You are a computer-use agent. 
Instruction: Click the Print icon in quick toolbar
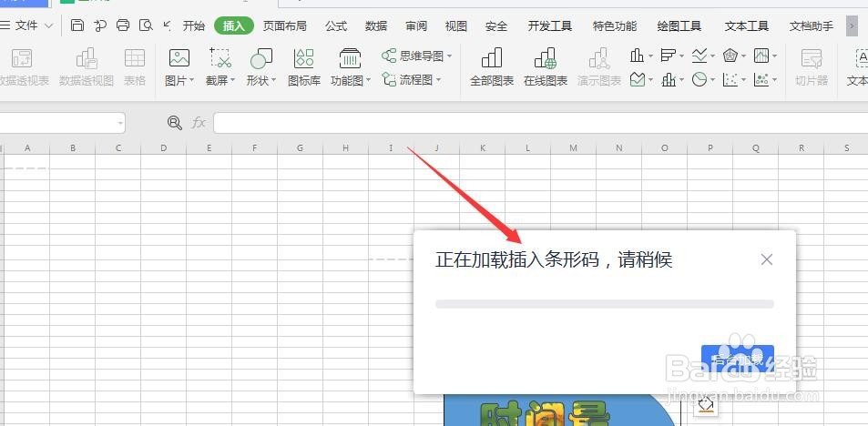(123, 25)
